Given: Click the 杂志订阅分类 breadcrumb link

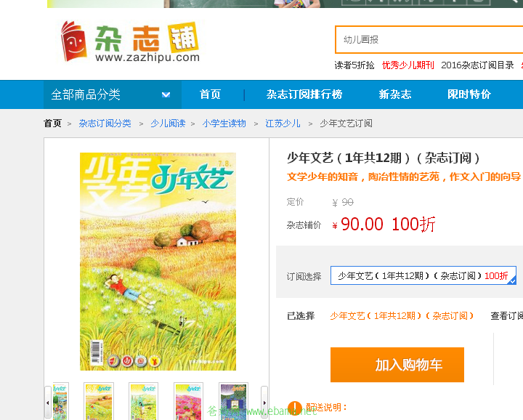Looking at the screenshot, I should tap(105, 124).
